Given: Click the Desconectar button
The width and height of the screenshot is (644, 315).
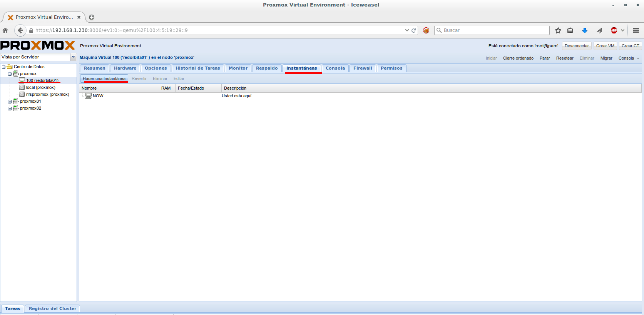Looking at the screenshot, I should (577, 46).
